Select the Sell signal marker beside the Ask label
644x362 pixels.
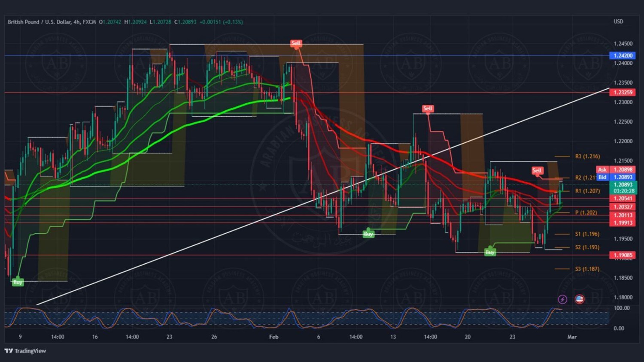pos(537,171)
